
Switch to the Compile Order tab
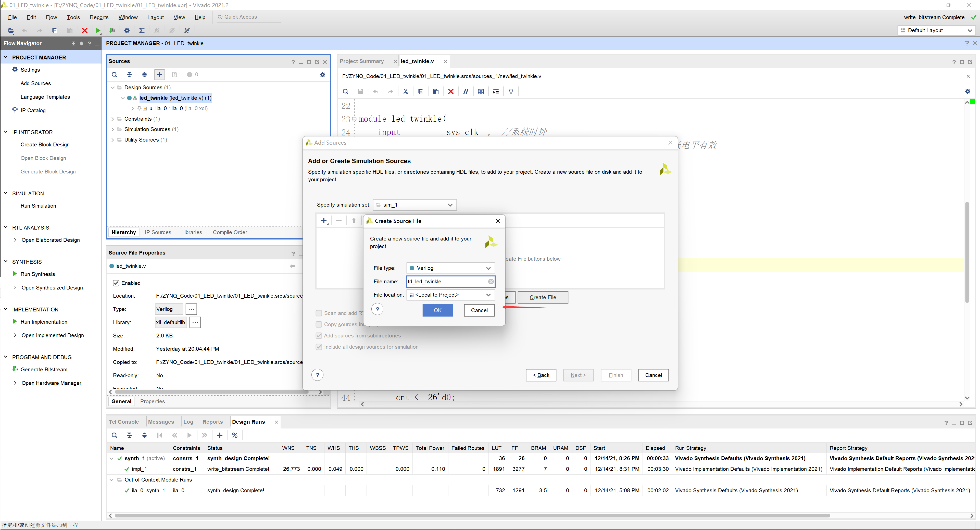tap(230, 232)
